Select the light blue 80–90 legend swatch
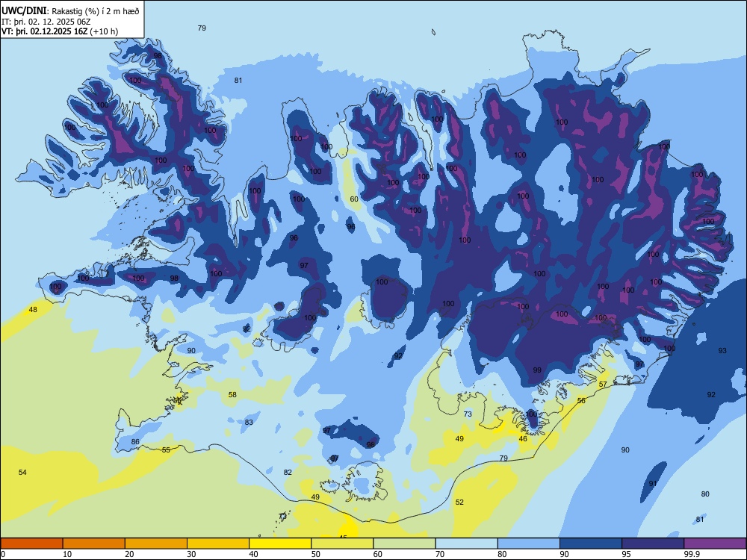747x560 pixels. pos(528,544)
